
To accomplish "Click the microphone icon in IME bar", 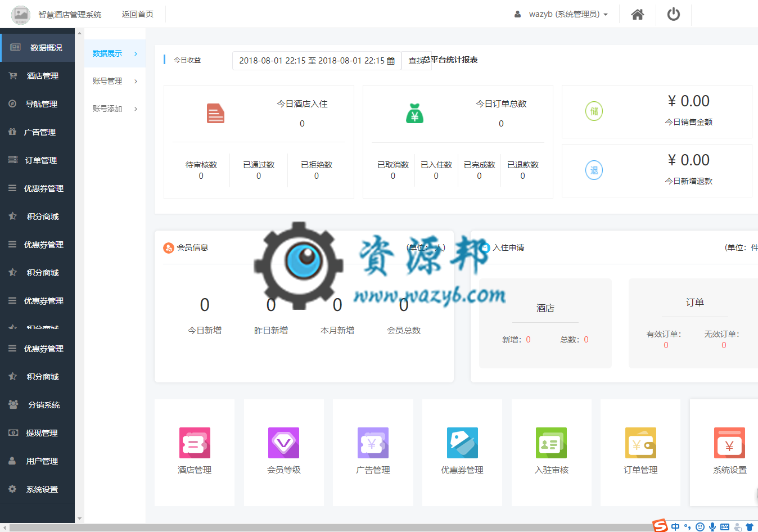I will tap(712, 527).
